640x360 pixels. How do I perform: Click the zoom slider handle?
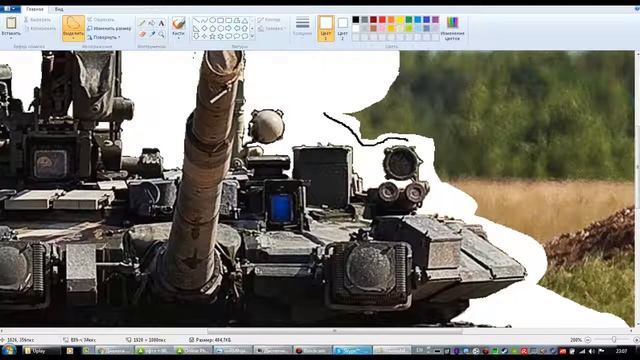coord(614,340)
